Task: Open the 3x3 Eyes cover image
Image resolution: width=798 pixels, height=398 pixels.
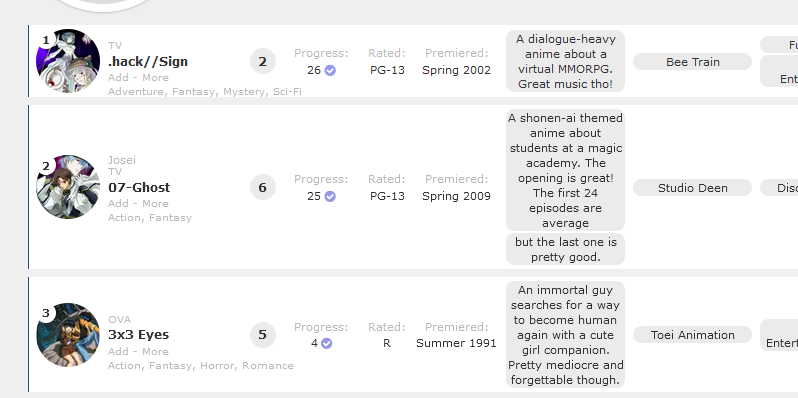Action: (68, 335)
